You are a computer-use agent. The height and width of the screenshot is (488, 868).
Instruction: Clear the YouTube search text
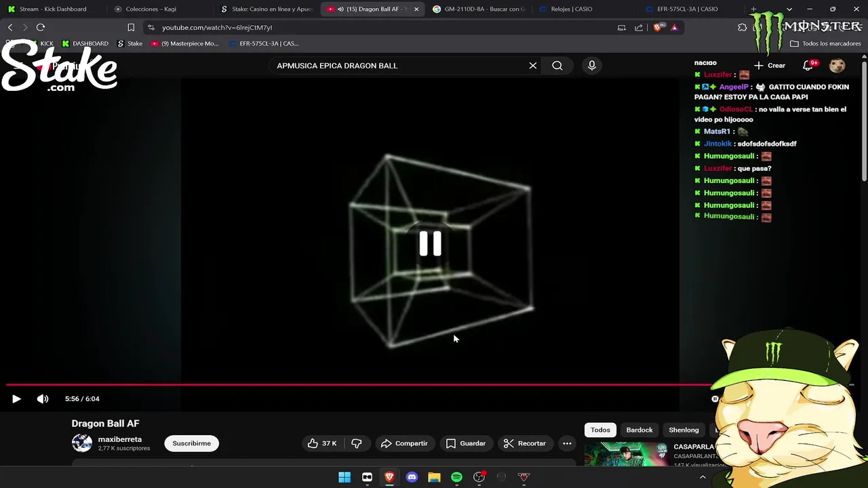[533, 66]
